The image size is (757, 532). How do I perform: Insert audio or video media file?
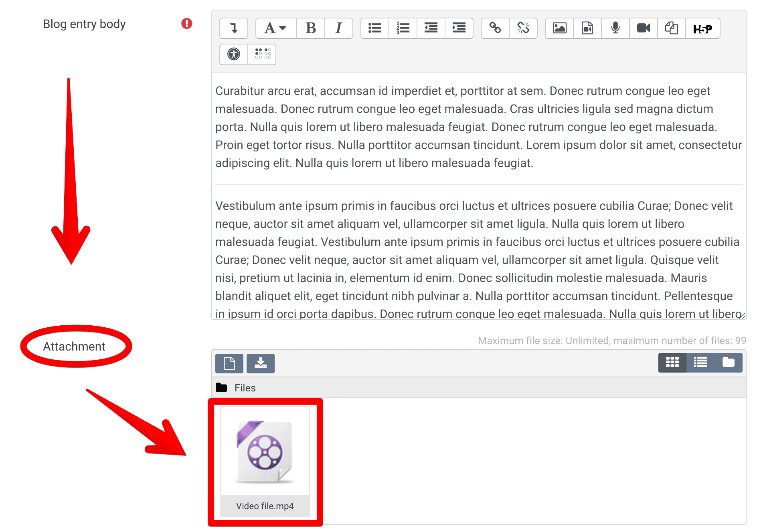(x=587, y=28)
